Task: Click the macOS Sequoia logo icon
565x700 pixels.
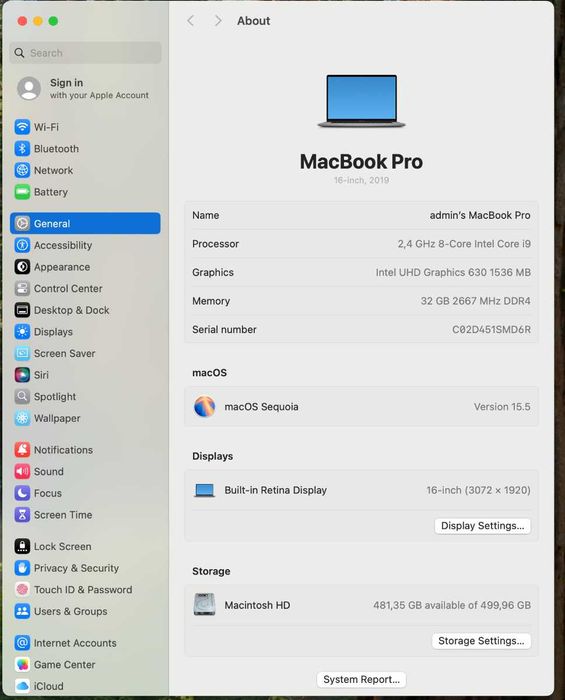Action: pos(204,407)
